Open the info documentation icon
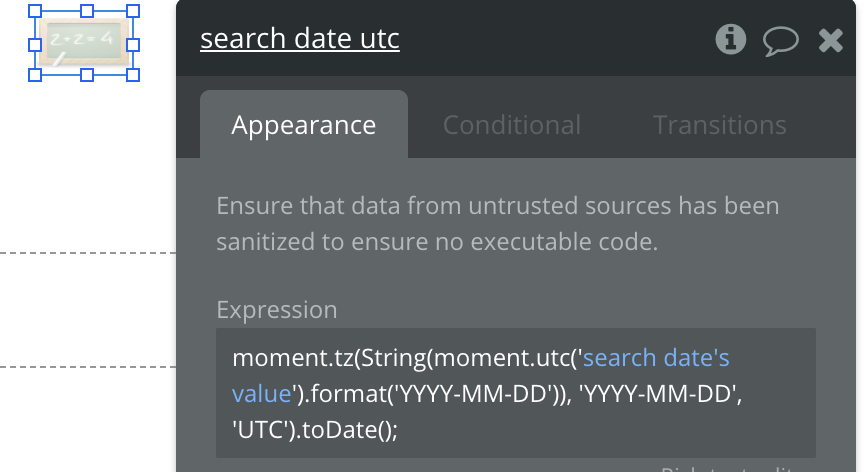This screenshot has width=864, height=472. click(x=731, y=40)
